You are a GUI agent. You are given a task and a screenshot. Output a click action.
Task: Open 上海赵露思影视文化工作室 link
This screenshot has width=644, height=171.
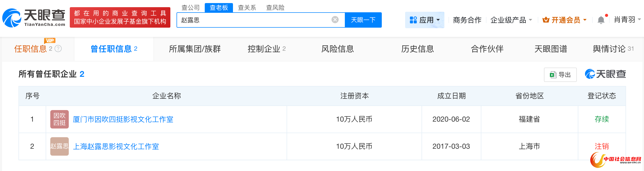[x=116, y=146]
